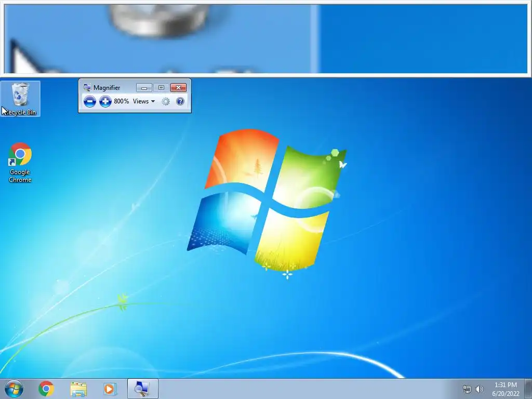Viewport: 532px width, 399px height.
Task: Open the clock showing 1:31 PM
Action: [506, 389]
